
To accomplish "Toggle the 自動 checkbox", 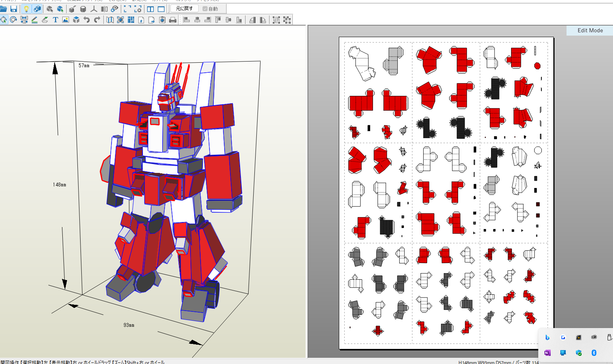I will pyautogui.click(x=210, y=9).
